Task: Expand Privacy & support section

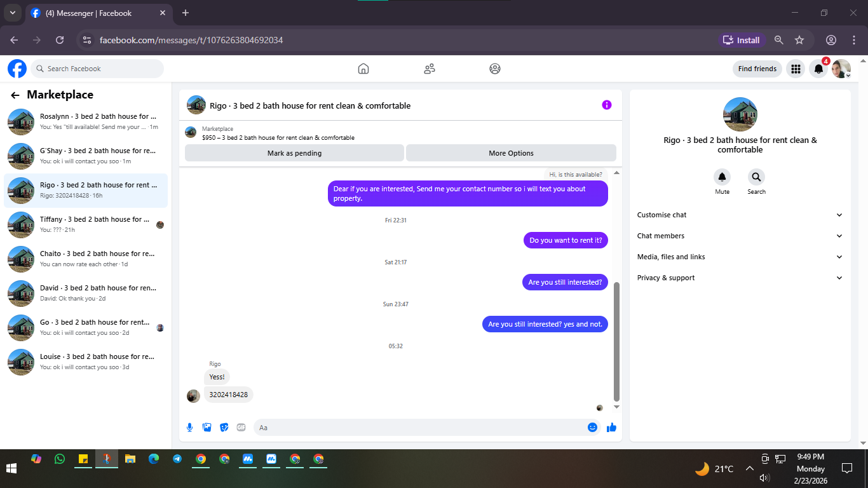Action: coord(740,278)
